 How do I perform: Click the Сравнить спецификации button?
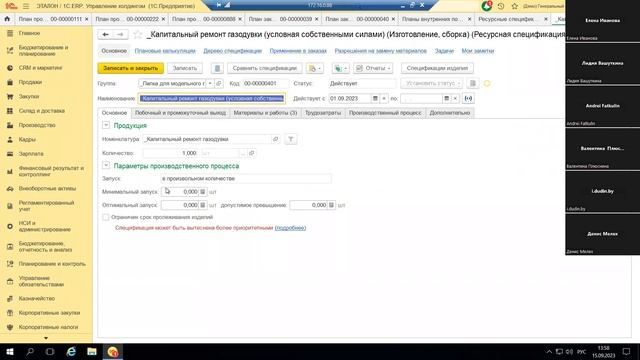(264, 68)
